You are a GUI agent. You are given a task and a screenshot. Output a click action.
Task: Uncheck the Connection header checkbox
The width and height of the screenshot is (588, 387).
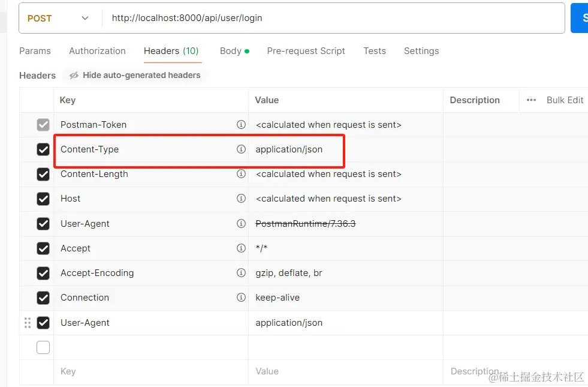pyautogui.click(x=43, y=298)
